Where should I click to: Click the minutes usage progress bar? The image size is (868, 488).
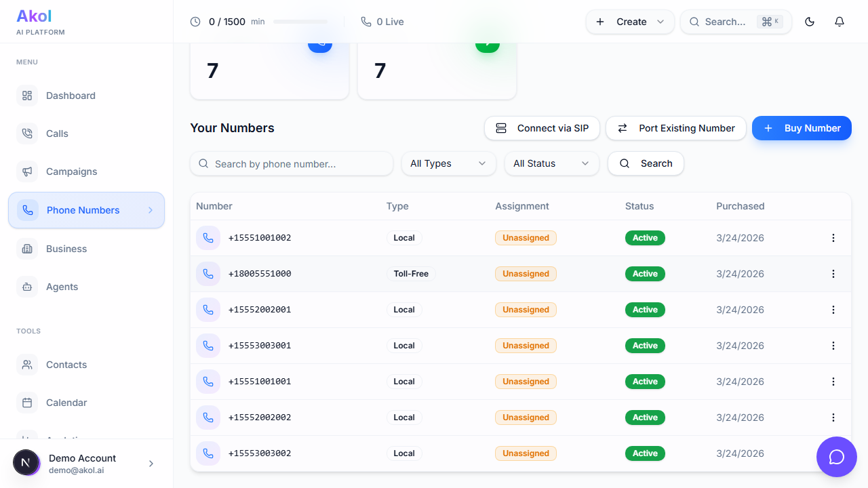[300, 22]
